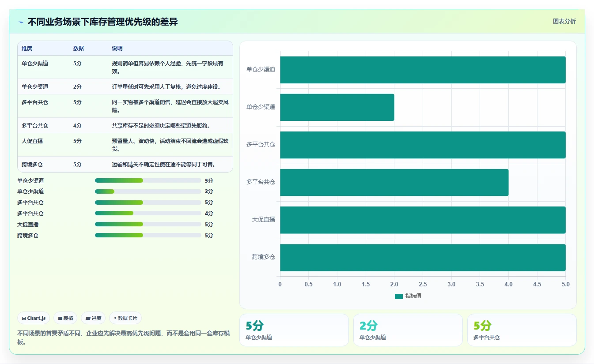The image size is (594, 364).
Task: Select the 表格 chip
Action: pyautogui.click(x=65, y=318)
